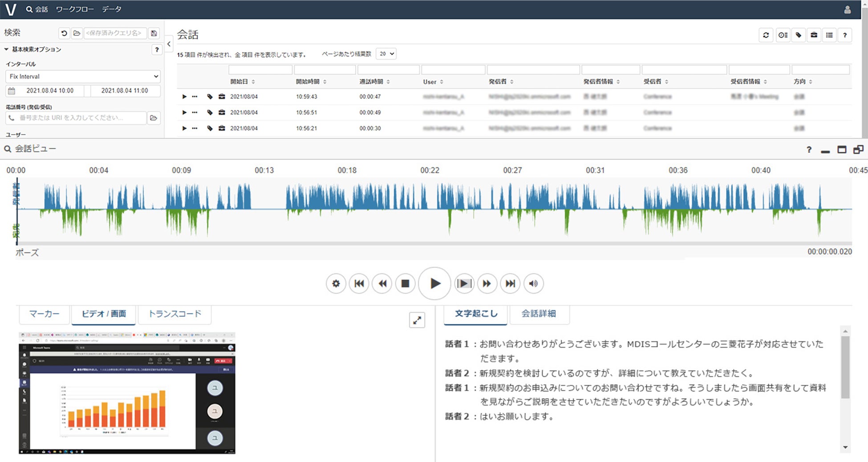Reset the search with the undo icon
Image resolution: width=868 pixels, height=462 pixels.
[64, 33]
